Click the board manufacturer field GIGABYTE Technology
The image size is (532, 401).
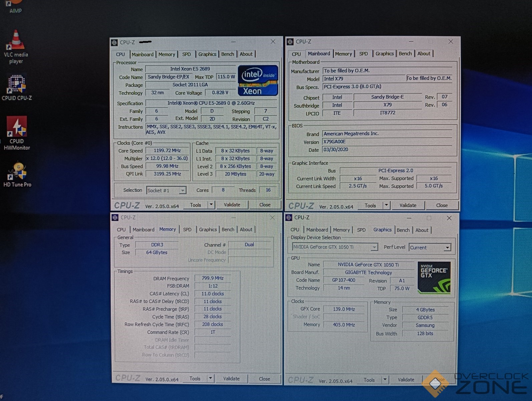coord(368,273)
